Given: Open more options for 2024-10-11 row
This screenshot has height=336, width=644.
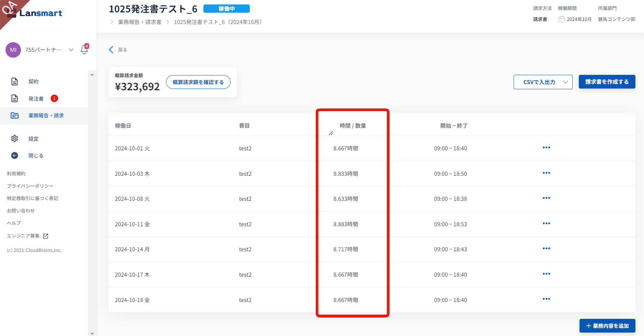Looking at the screenshot, I should point(547,223).
